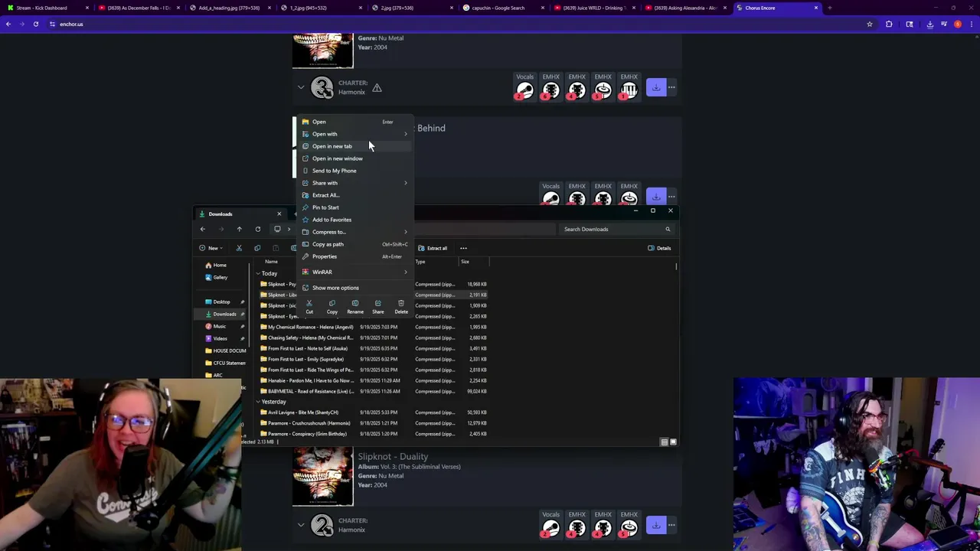Select Add to Favorites
Screen dimensions: 980x551
click(356, 220)
